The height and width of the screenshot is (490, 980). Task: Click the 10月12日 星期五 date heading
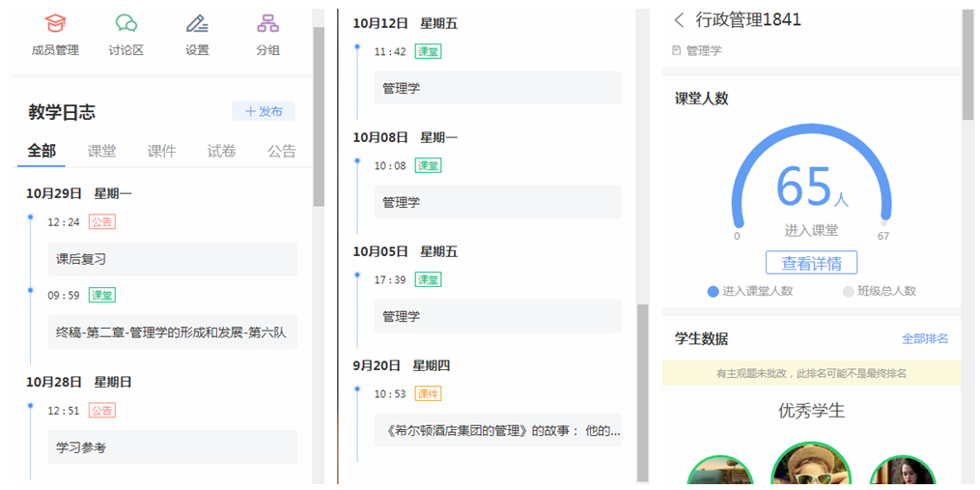[405, 24]
